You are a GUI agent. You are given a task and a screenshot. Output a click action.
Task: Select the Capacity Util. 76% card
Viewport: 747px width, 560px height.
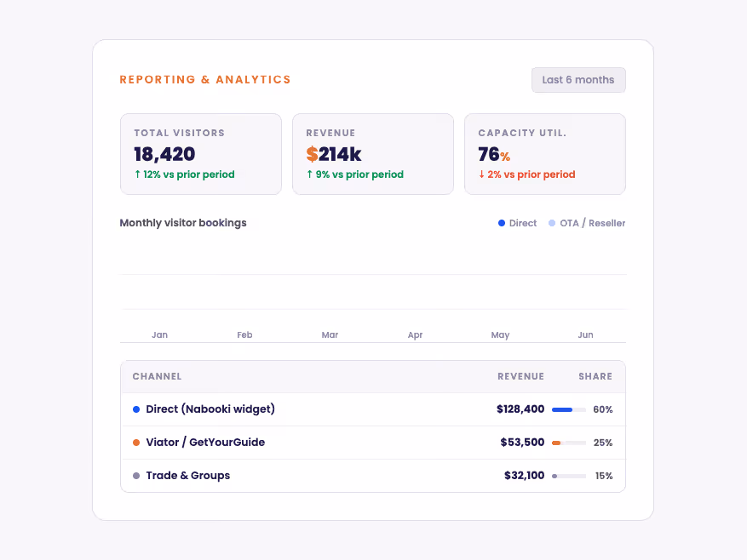[x=545, y=154]
